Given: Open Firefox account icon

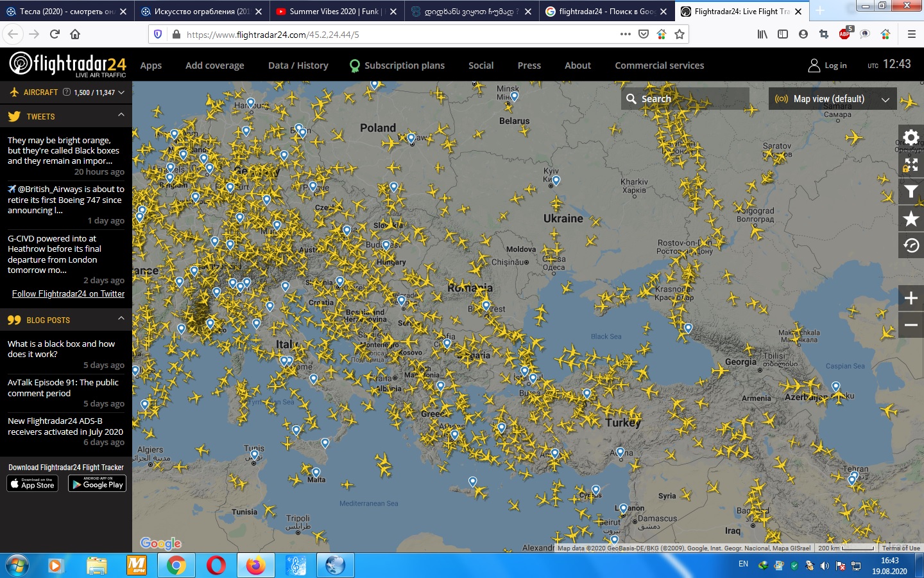Looking at the screenshot, I should pos(803,34).
